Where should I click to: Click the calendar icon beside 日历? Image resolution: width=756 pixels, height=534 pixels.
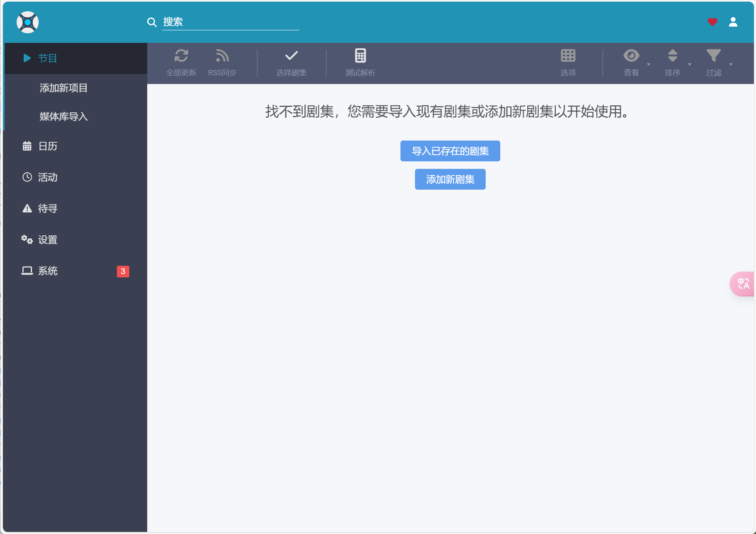click(27, 146)
